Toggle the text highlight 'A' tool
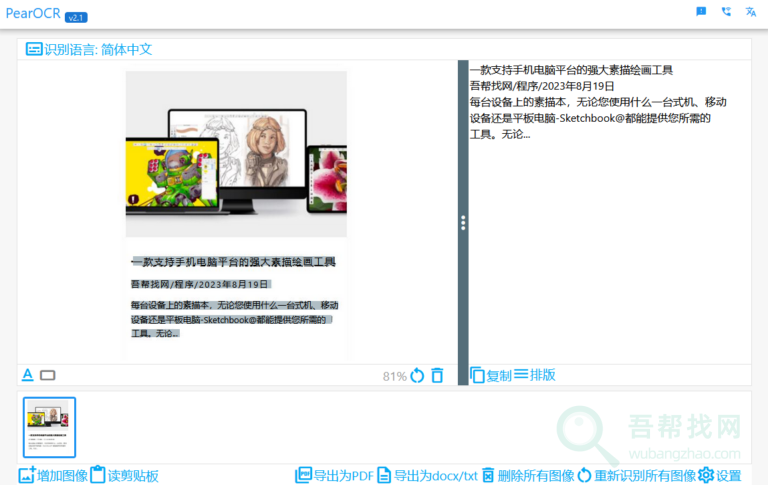This screenshot has height=485, width=768. point(28,375)
